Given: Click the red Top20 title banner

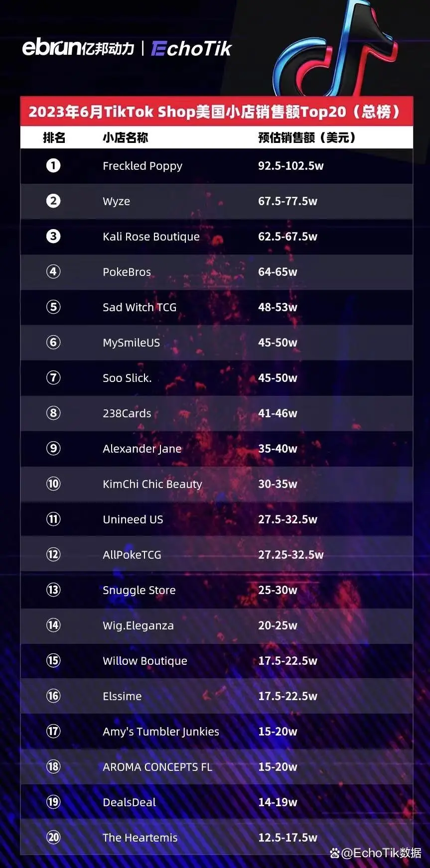Looking at the screenshot, I should [216, 112].
